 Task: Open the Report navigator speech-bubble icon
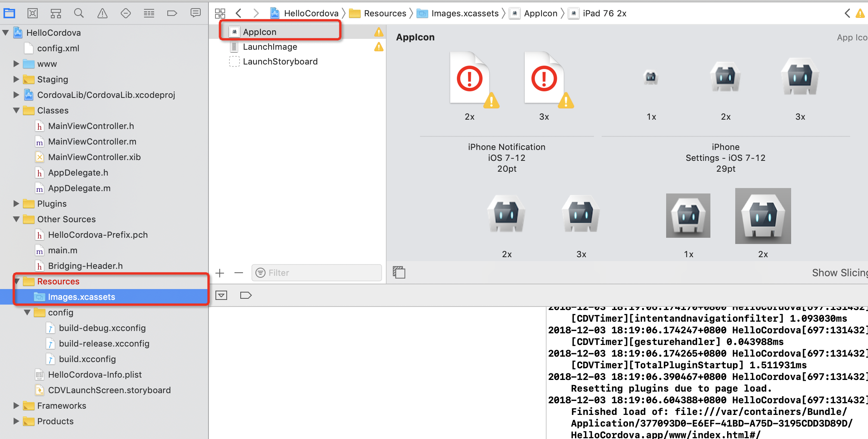[195, 13]
